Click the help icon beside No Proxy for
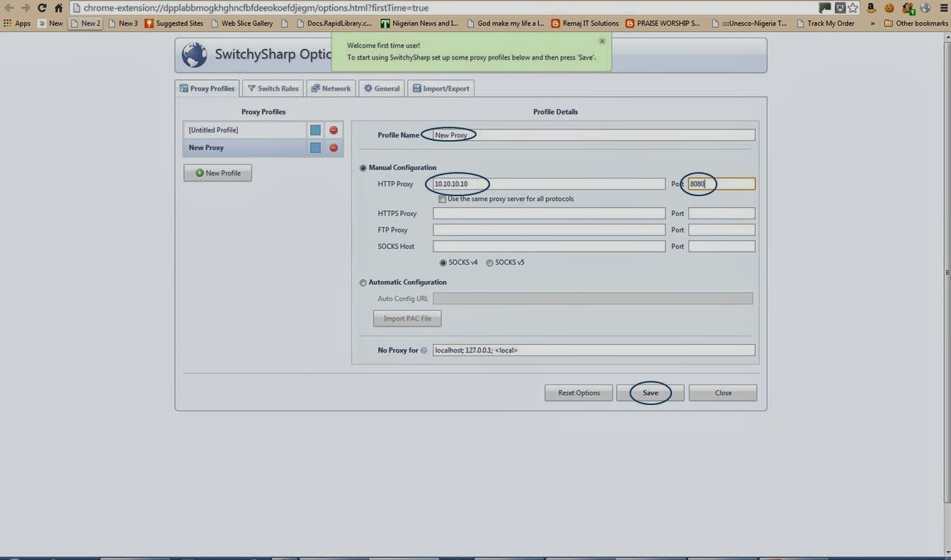The image size is (951, 560). (424, 350)
